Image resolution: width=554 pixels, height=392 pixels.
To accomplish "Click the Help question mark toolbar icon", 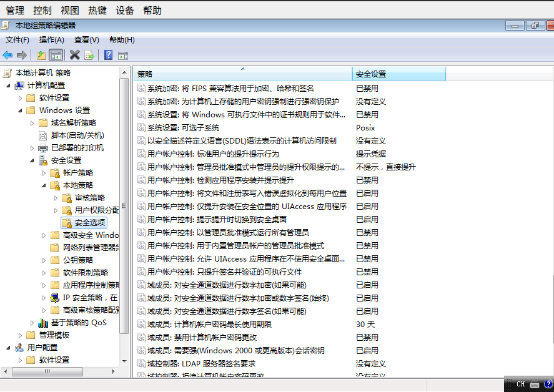I will (109, 55).
